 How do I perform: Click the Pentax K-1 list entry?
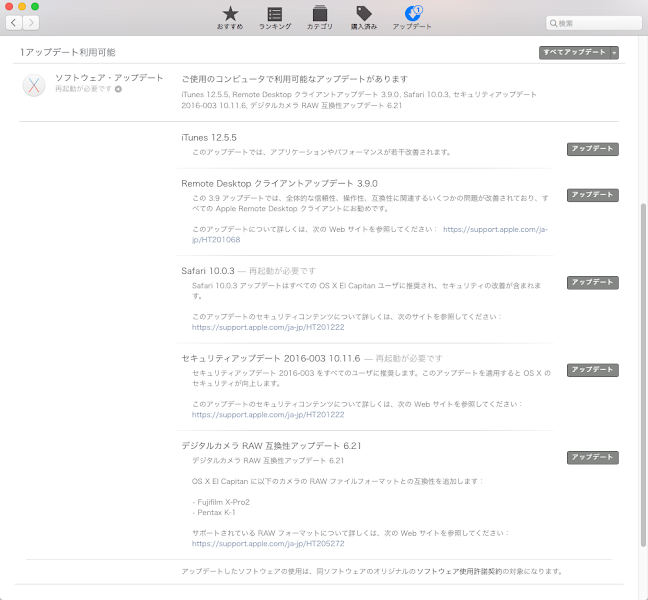pyautogui.click(x=216, y=512)
